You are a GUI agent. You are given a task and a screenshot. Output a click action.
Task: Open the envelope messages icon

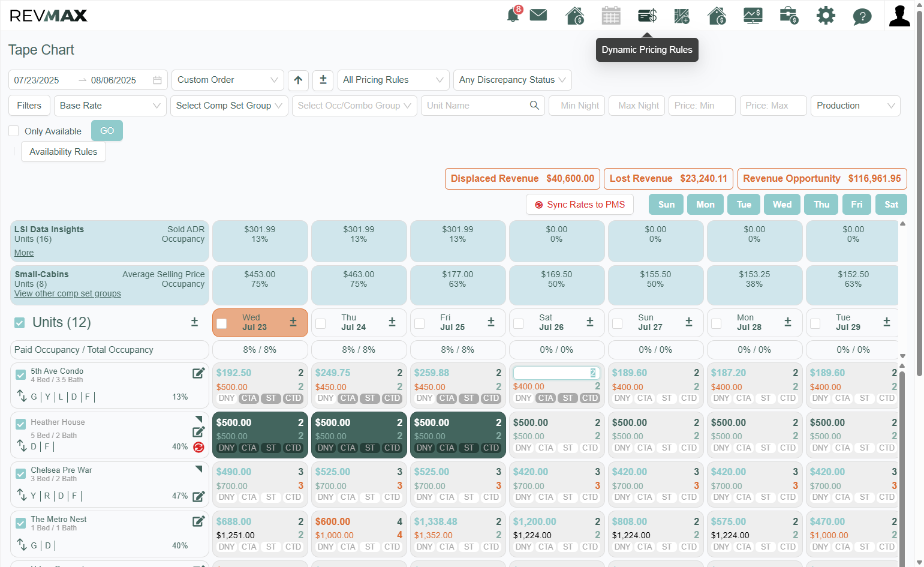pyautogui.click(x=538, y=15)
